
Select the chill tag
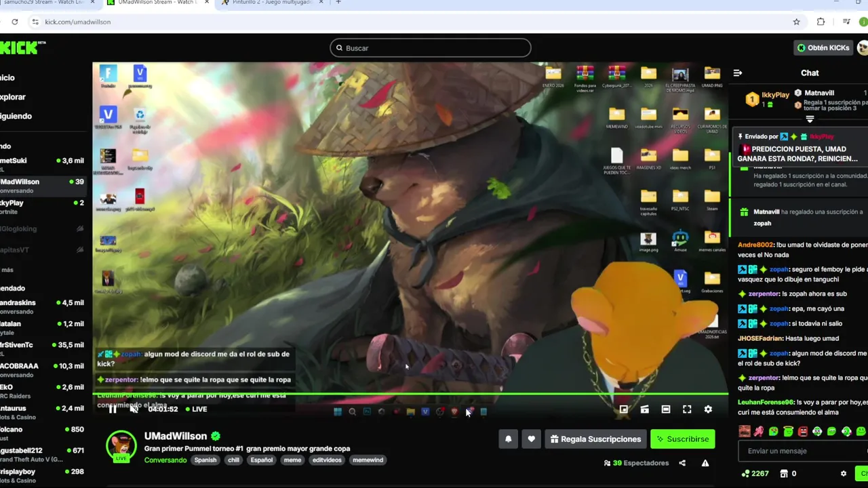coord(233,460)
